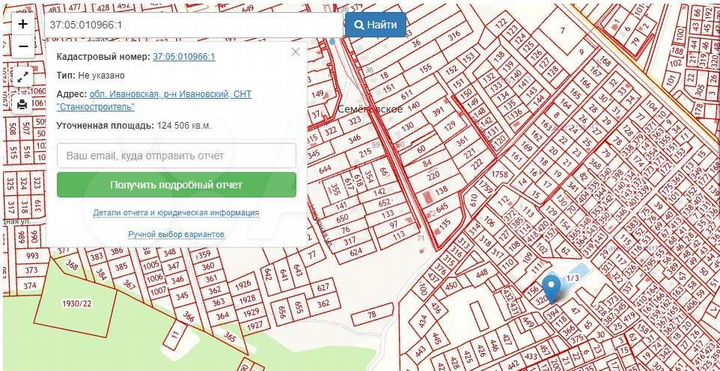Select parcel 450 on the map
Viewport: 720px width, 371px height.
click(x=451, y=286)
